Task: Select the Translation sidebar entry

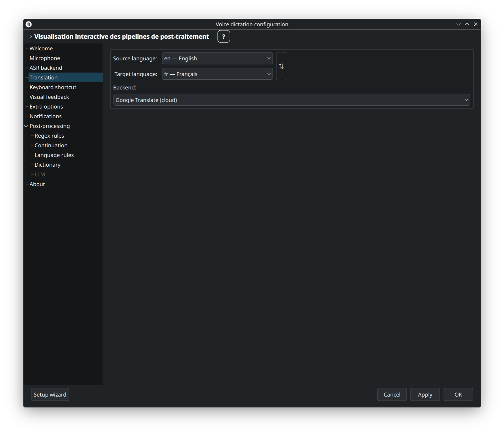Action: pos(66,78)
